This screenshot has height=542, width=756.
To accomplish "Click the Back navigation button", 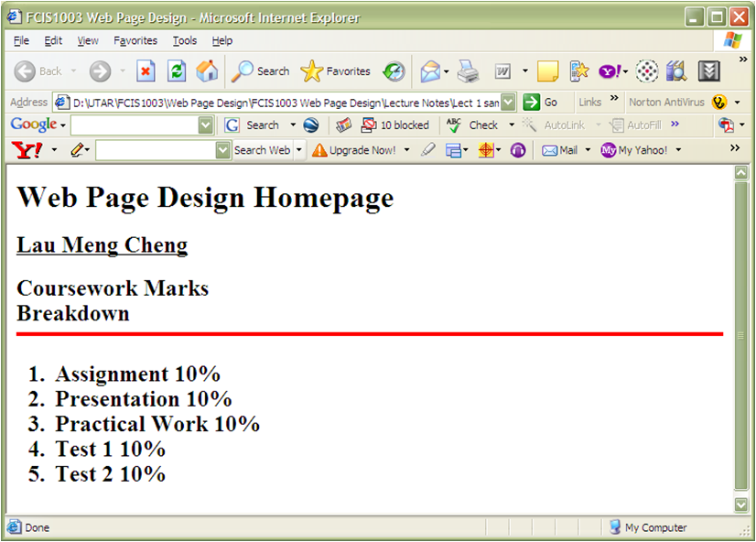I will (38, 71).
